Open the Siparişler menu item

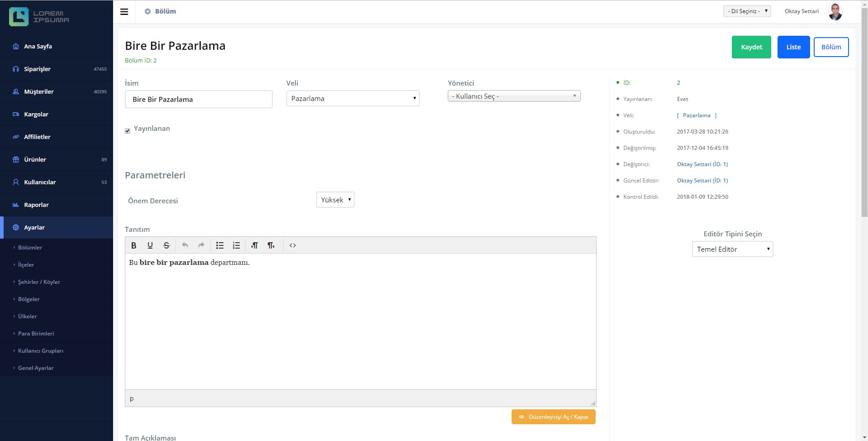[x=38, y=69]
